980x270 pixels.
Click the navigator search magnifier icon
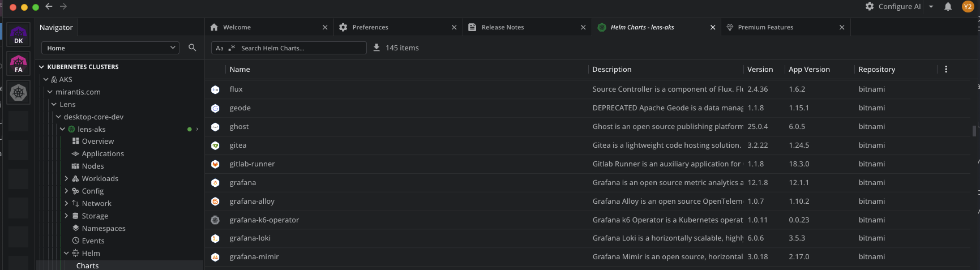click(192, 48)
